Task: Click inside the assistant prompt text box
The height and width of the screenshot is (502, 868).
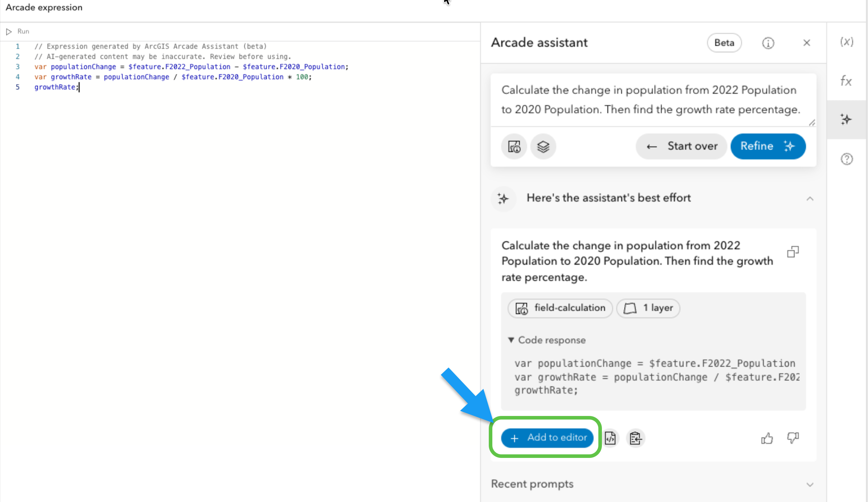Action: coord(651,100)
